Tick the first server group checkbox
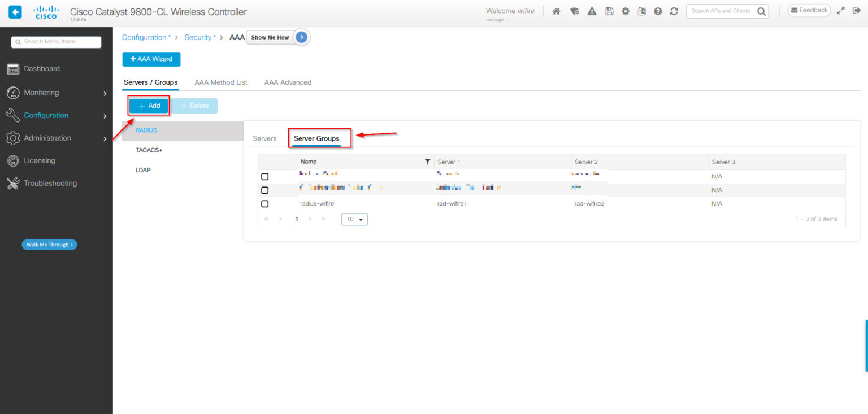This screenshot has width=868, height=414. (x=264, y=176)
